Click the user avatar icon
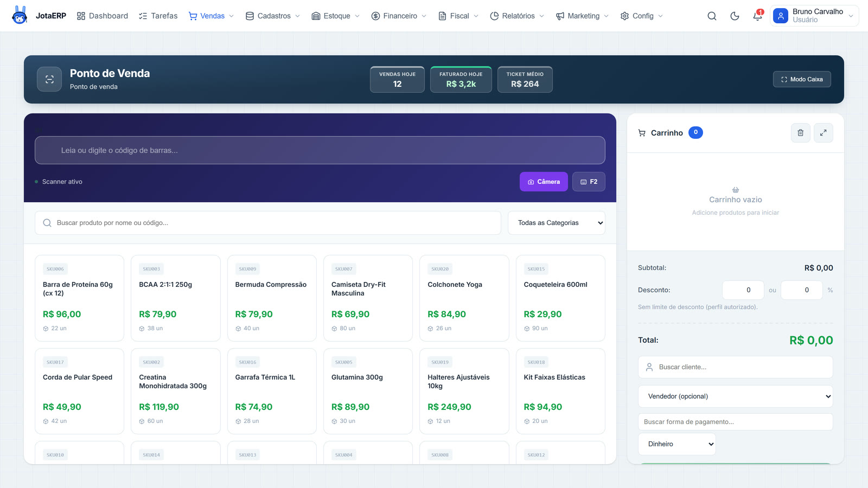 click(x=781, y=16)
